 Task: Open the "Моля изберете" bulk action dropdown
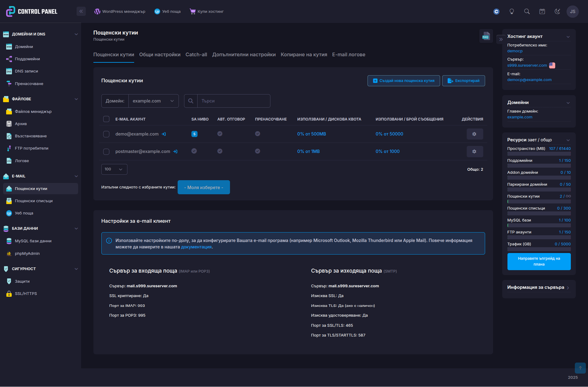(x=204, y=187)
